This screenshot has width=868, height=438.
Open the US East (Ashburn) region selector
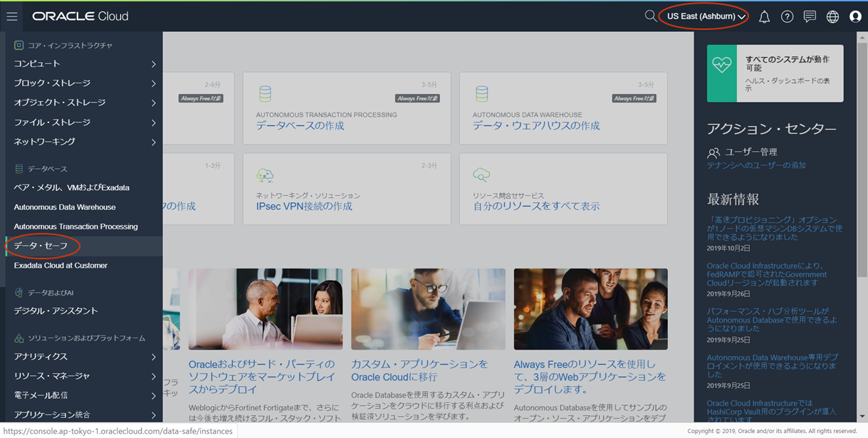706,16
